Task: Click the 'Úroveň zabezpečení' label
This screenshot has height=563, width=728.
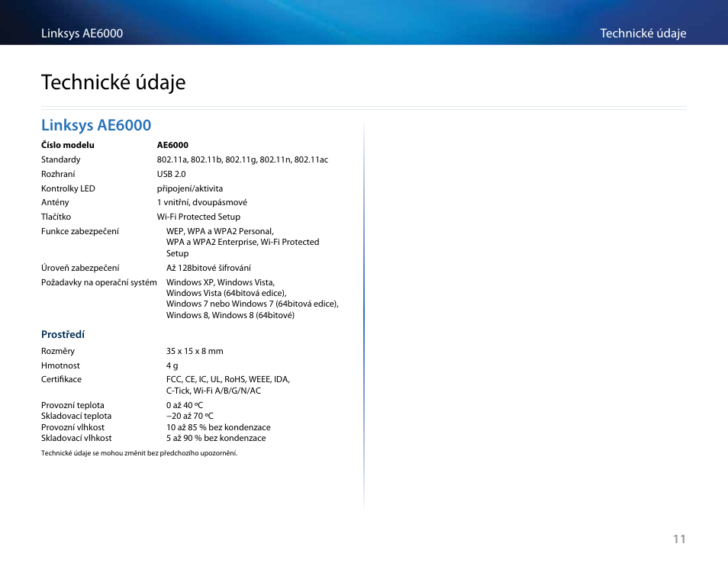Action: tap(80, 268)
